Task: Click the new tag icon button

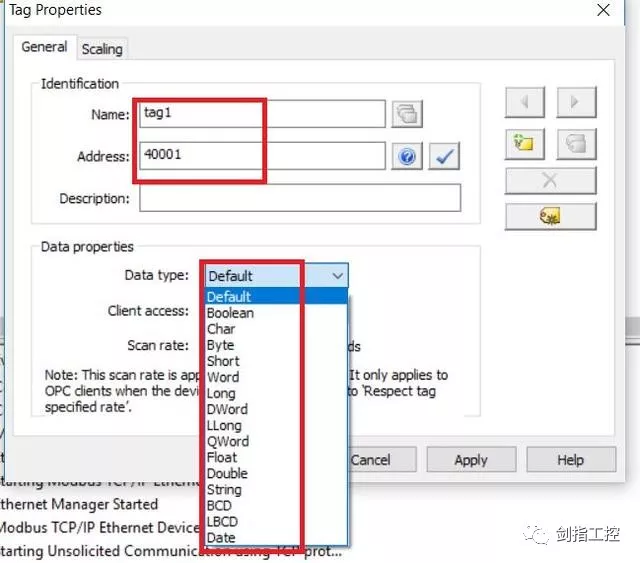Action: pyautogui.click(x=525, y=143)
